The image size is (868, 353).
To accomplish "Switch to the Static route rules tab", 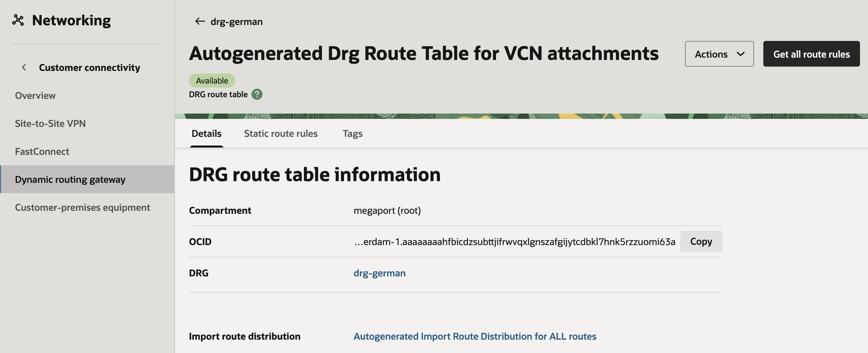I will pyautogui.click(x=281, y=133).
